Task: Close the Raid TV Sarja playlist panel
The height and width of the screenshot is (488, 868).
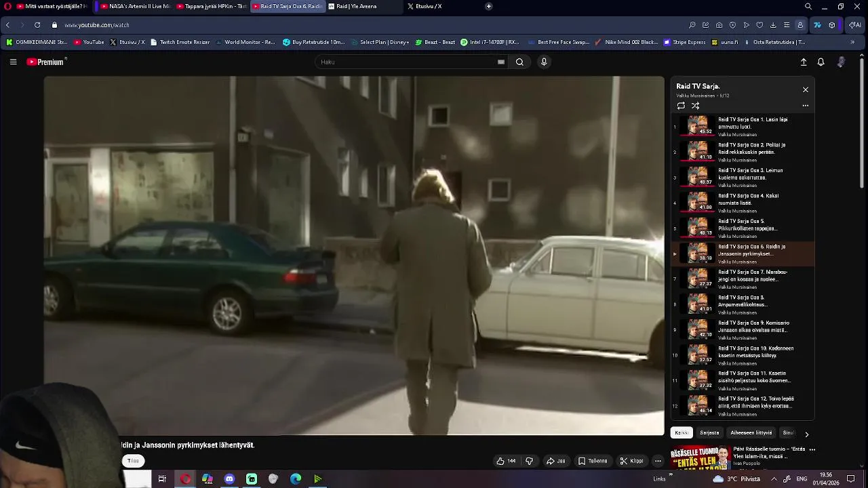Action: click(x=806, y=89)
